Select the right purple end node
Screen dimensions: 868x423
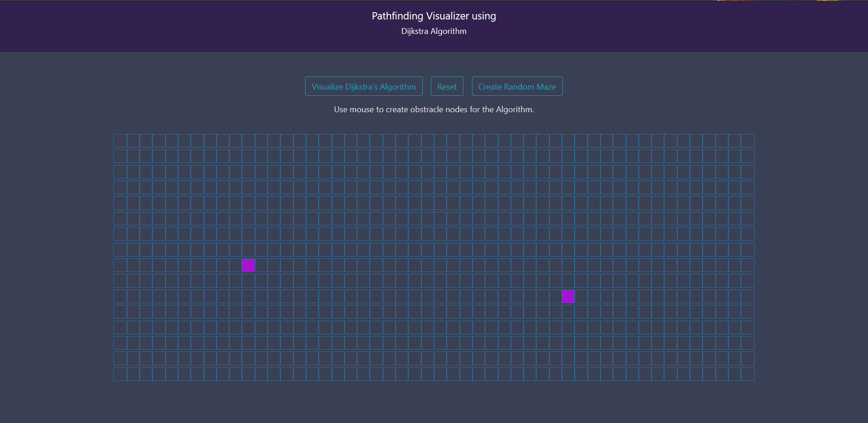(568, 296)
